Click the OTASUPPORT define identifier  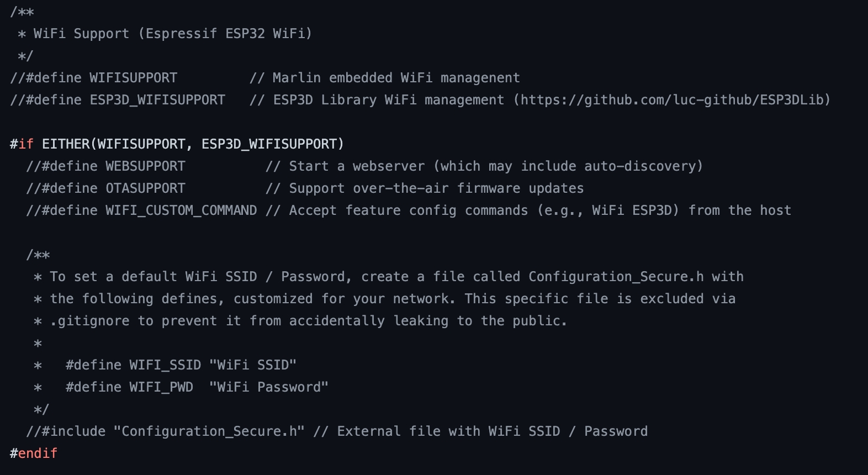145,188
